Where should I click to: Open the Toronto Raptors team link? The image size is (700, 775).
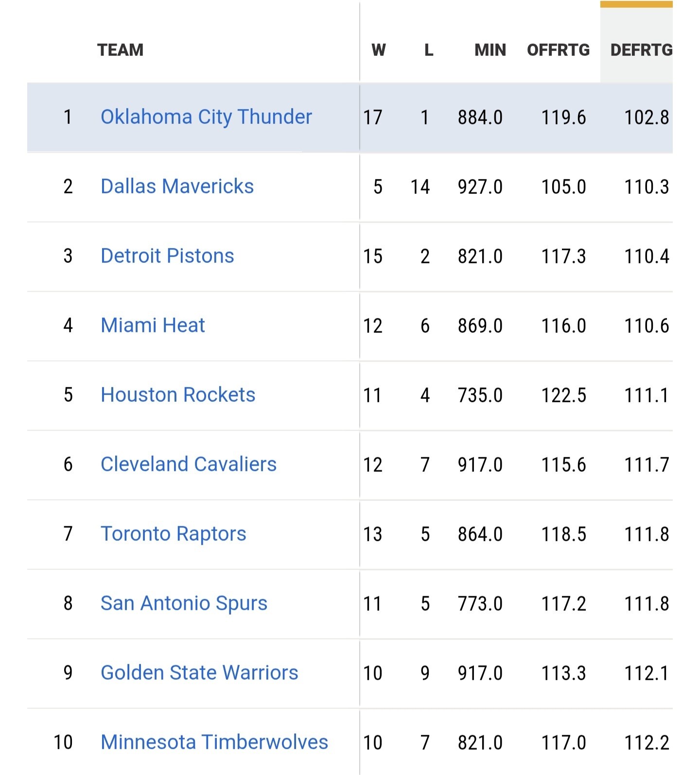pos(173,534)
